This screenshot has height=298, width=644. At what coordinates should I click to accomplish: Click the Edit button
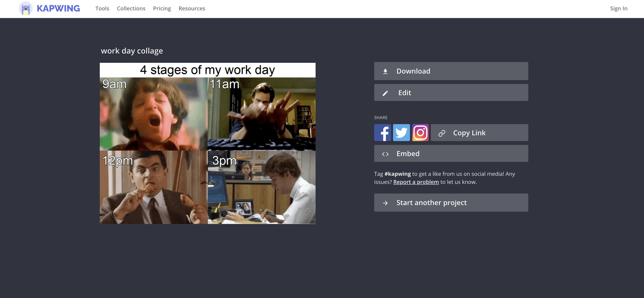pos(451,93)
